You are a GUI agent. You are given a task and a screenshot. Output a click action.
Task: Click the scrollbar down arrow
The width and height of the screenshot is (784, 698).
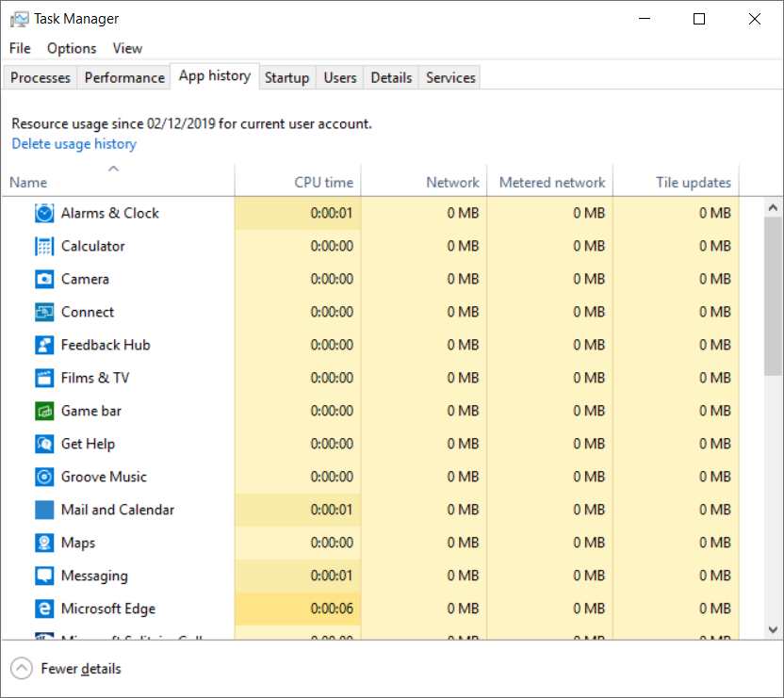pyautogui.click(x=773, y=629)
